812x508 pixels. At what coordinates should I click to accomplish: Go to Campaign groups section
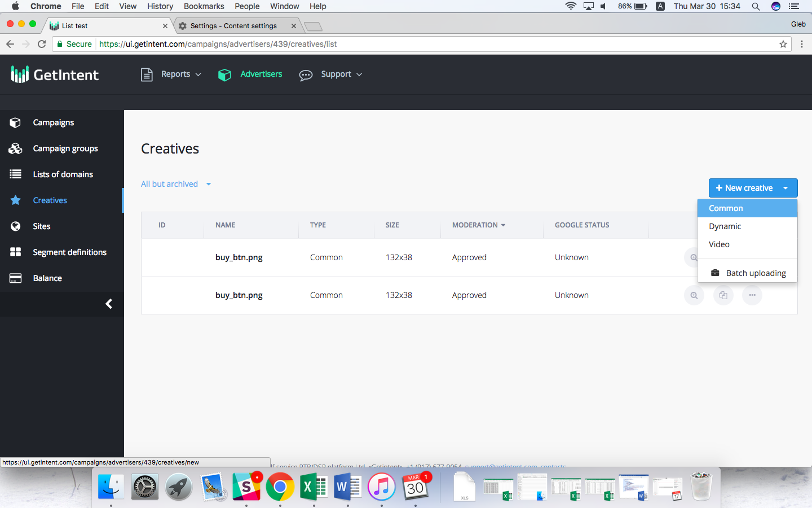(65, 148)
